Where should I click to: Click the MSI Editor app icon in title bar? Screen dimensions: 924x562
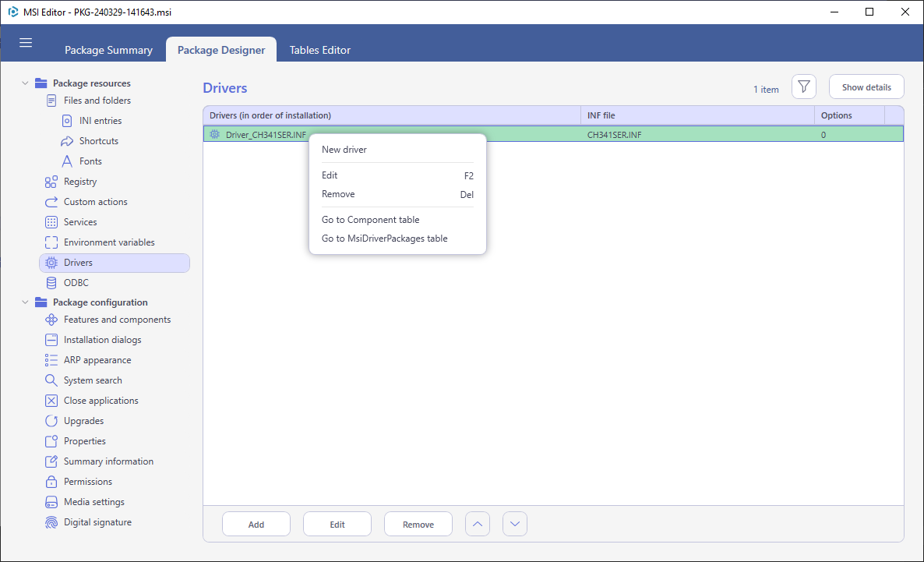pos(13,12)
